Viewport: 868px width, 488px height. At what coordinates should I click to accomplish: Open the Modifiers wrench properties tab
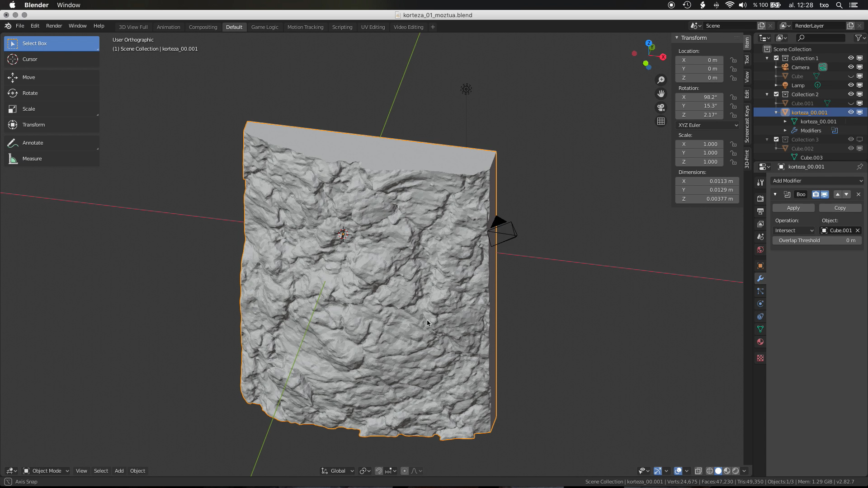coord(760,278)
